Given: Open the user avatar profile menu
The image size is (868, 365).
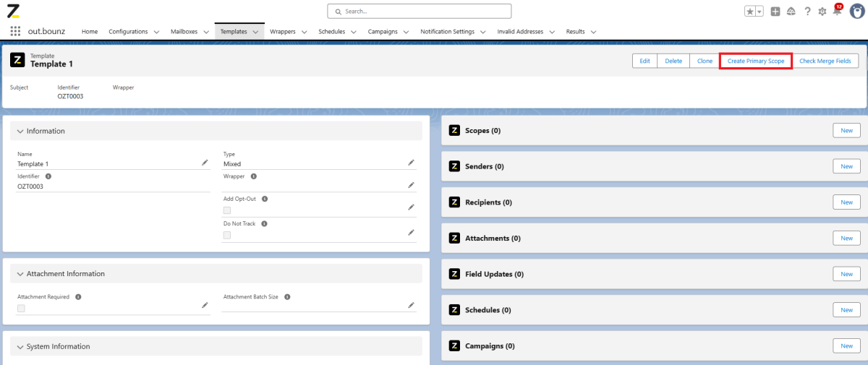Looking at the screenshot, I should [x=856, y=11].
